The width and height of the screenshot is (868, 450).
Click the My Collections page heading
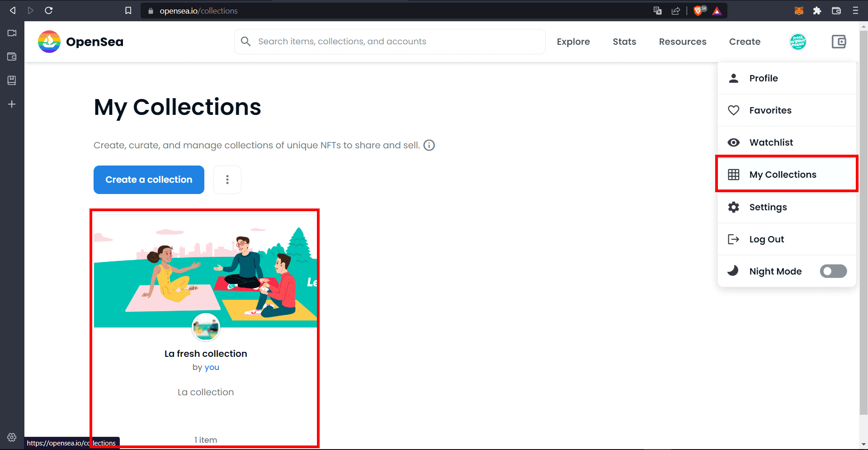[x=177, y=108]
